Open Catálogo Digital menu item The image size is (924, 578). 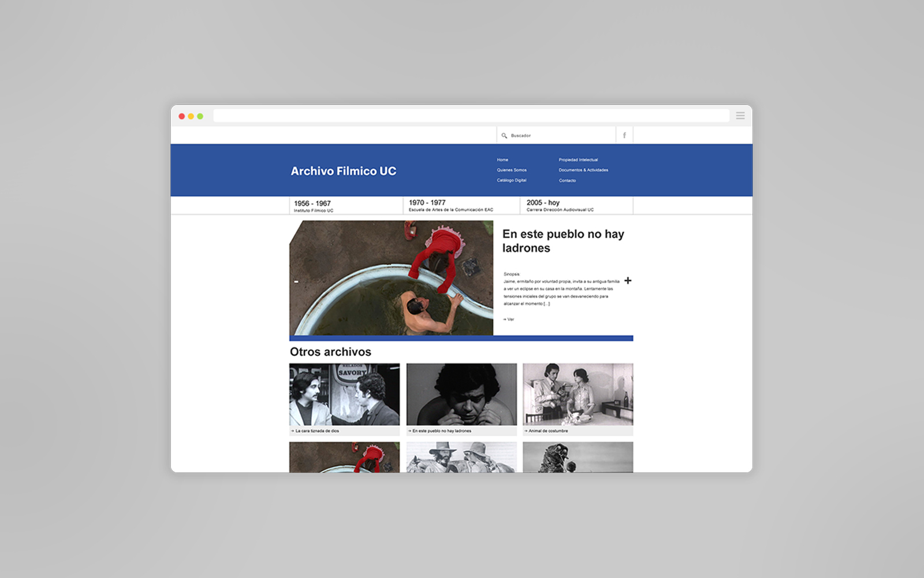pyautogui.click(x=512, y=180)
